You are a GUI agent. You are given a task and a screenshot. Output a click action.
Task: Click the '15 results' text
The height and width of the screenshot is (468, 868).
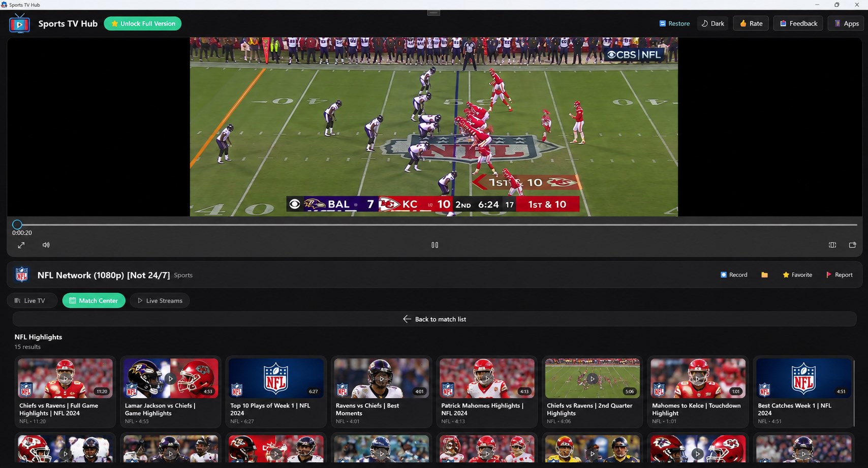27,347
